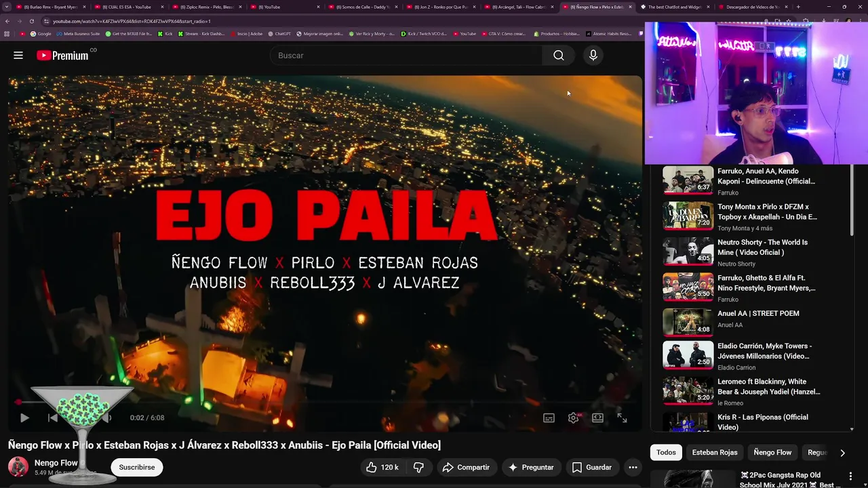Click the Buscar search field
Screen dimensions: 868x488
click(x=406, y=56)
